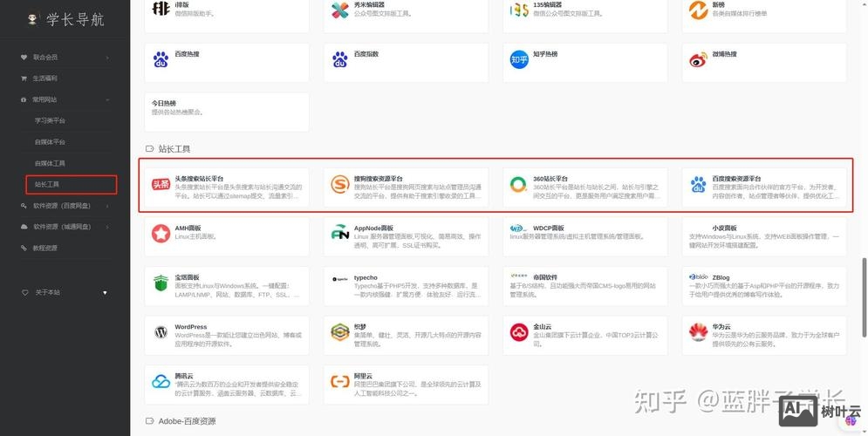The width and height of the screenshot is (868, 436).
Task: Click the 360站长平台 ring icon
Action: [519, 184]
